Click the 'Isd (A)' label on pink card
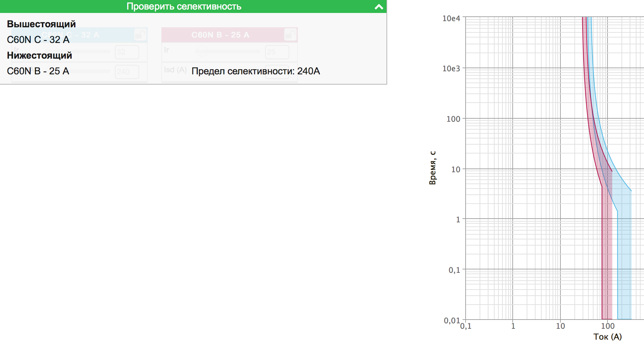644x354 pixels. (x=175, y=70)
